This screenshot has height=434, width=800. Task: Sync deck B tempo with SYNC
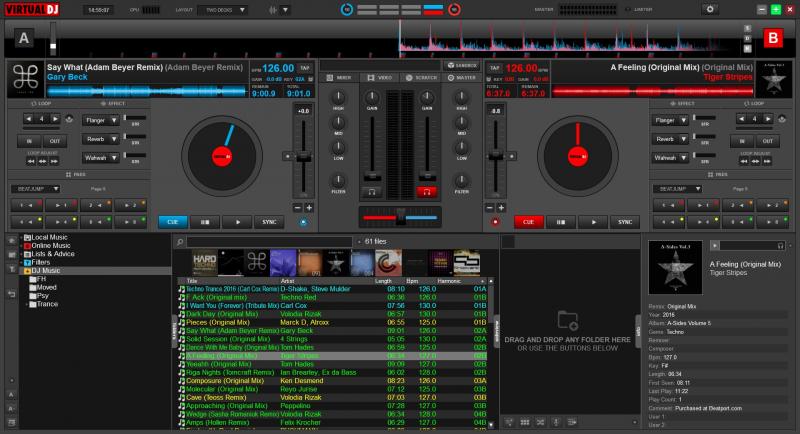624,222
